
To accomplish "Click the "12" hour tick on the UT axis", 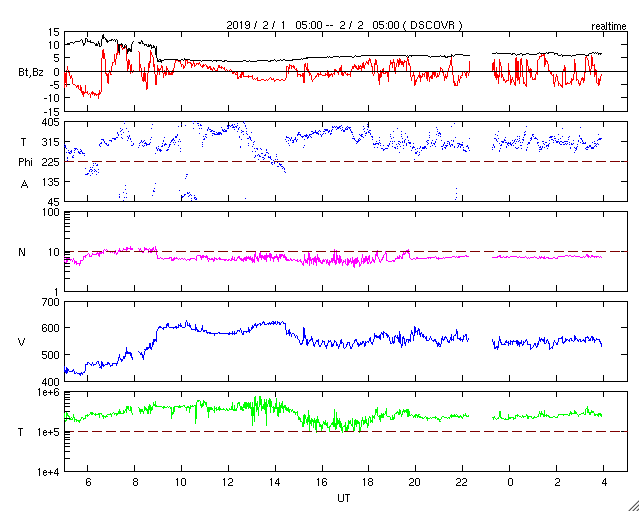I will (x=228, y=483).
